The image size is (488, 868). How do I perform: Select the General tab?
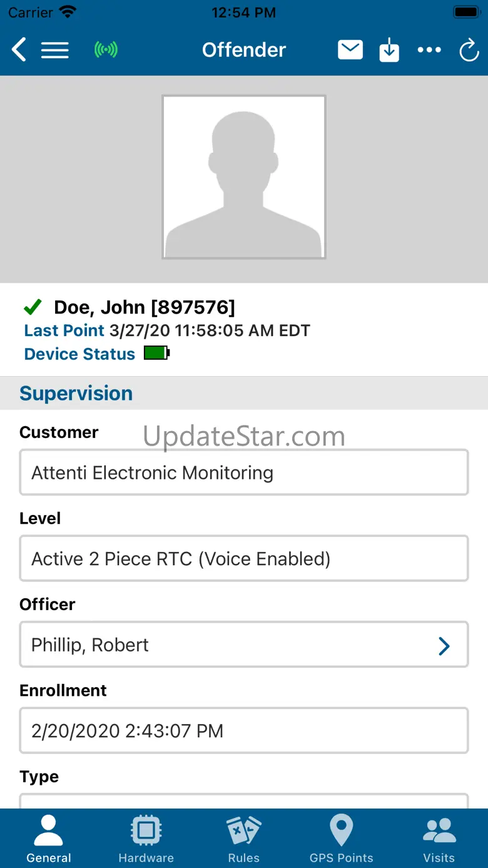pyautogui.click(x=49, y=839)
